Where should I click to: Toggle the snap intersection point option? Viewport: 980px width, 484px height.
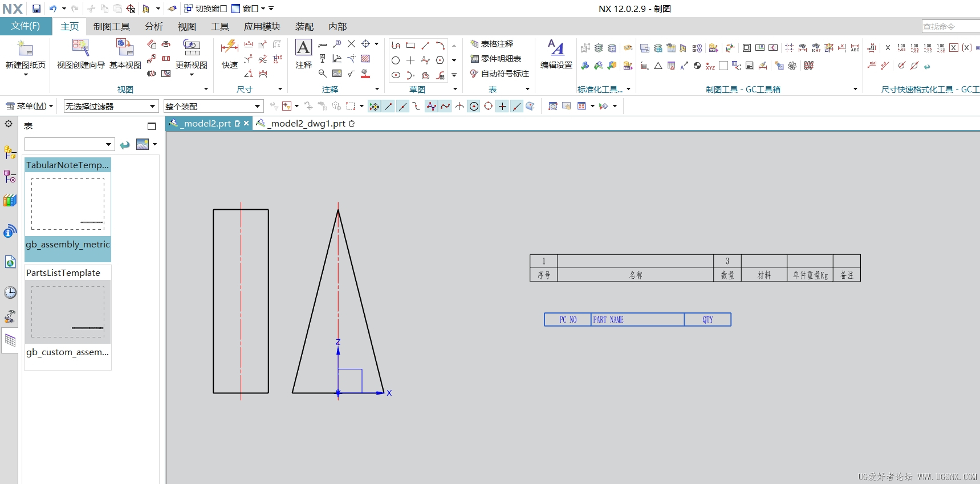click(459, 106)
